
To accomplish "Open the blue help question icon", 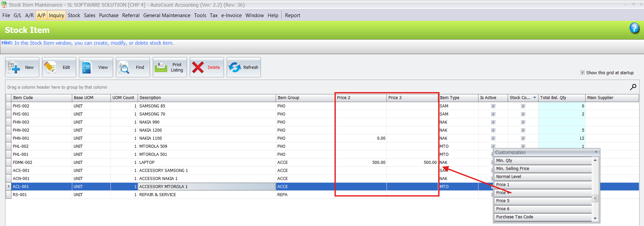I will click(634, 28).
